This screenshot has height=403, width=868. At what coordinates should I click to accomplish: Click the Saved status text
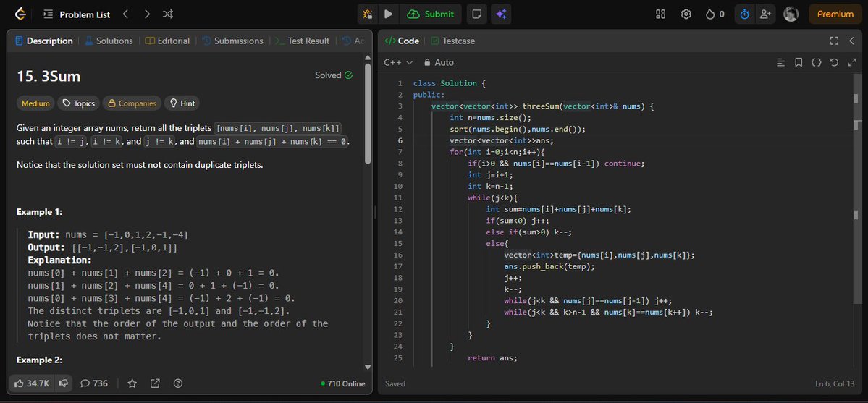click(395, 383)
